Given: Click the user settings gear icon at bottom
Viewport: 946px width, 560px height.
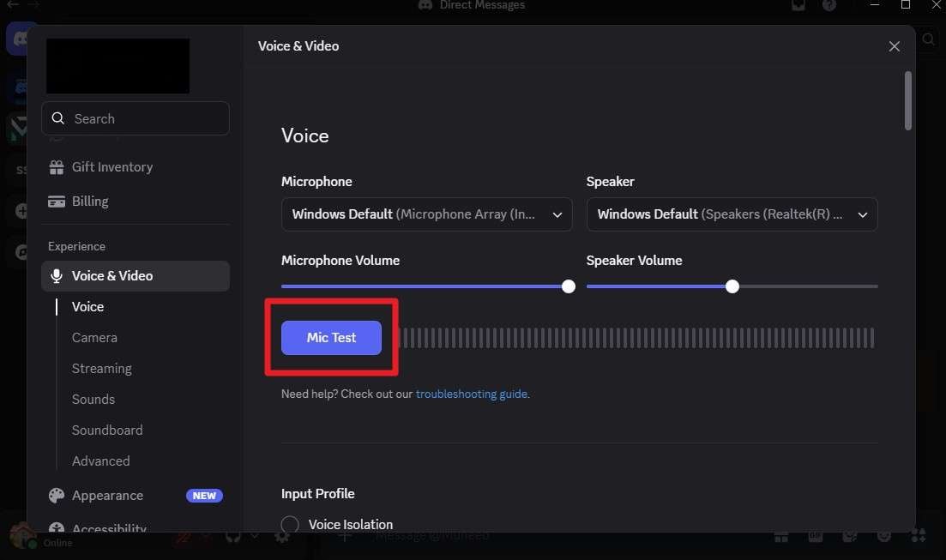Looking at the screenshot, I should (x=282, y=536).
